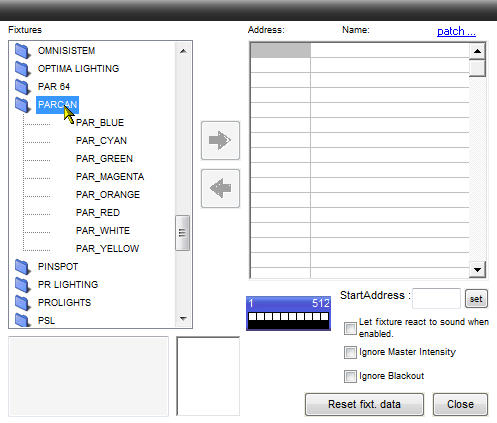This screenshot has height=423, width=497.
Task: Click the StartAddress input field
Action: point(436,298)
